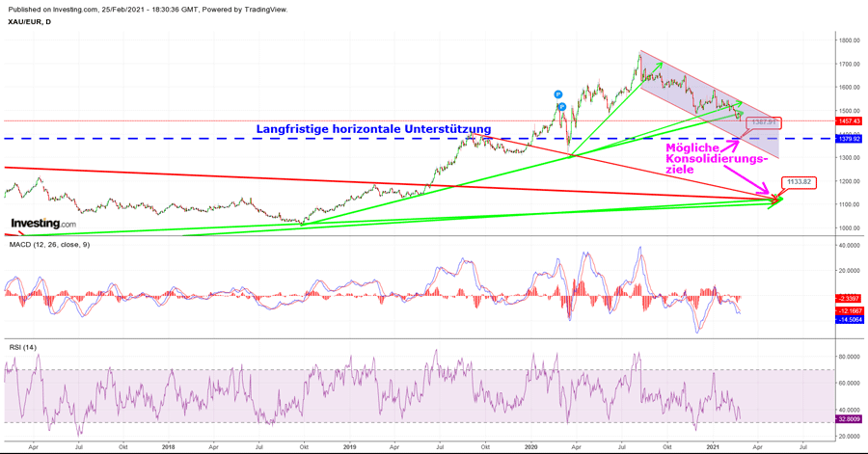Screen dimensions: 868x454
Task: Open MACD (12, 26, close, 9) indicator settings
Action: coord(49,245)
